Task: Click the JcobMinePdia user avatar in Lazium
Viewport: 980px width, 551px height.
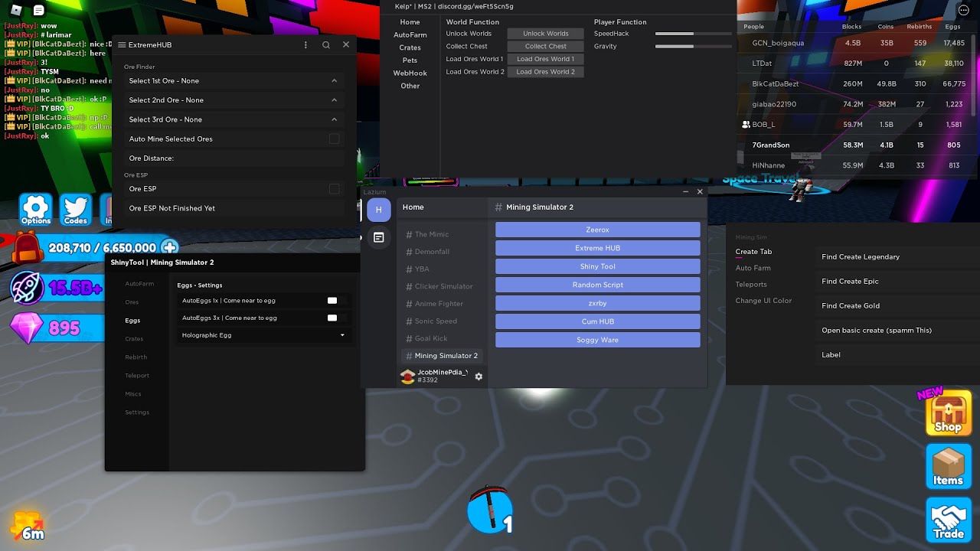Action: (x=407, y=376)
